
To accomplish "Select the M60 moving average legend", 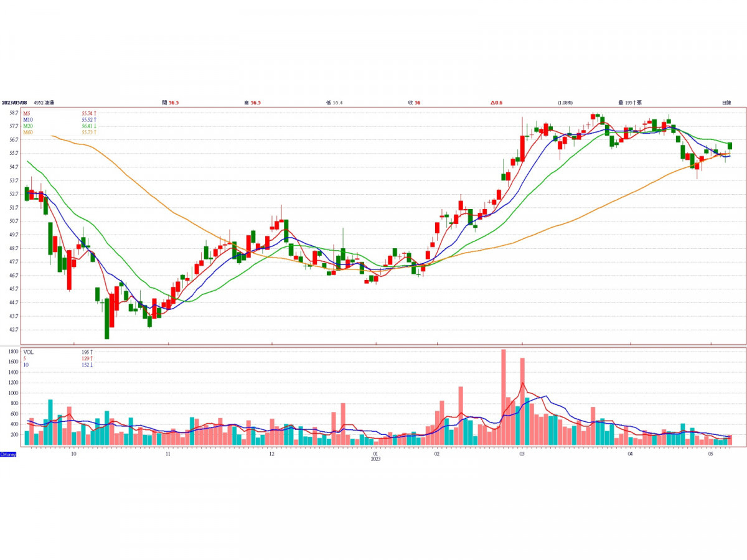I will click(x=27, y=132).
